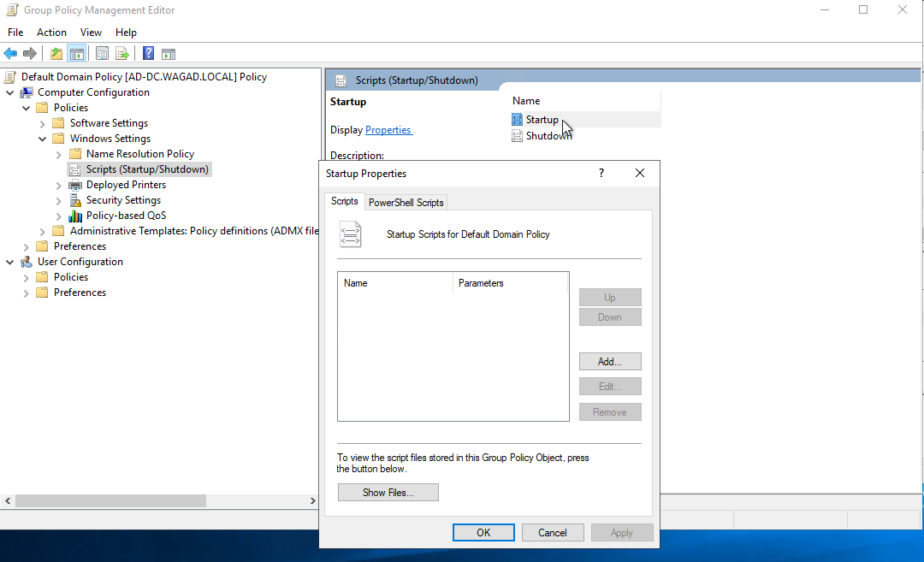The height and width of the screenshot is (562, 924).
Task: Click the Add button in Startup Properties
Action: click(x=609, y=361)
